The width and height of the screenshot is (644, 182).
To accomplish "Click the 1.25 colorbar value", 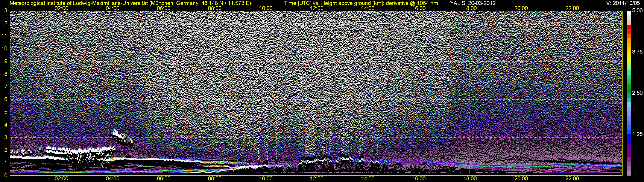I will coord(637,134).
